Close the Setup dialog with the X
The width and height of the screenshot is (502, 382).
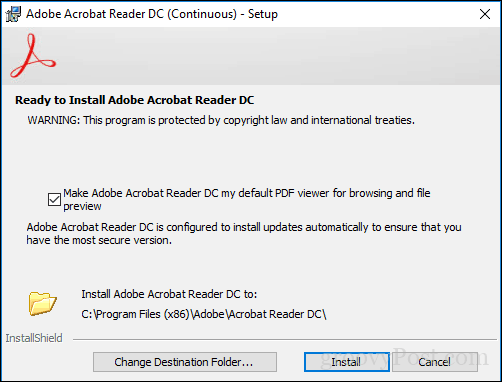[x=485, y=14]
